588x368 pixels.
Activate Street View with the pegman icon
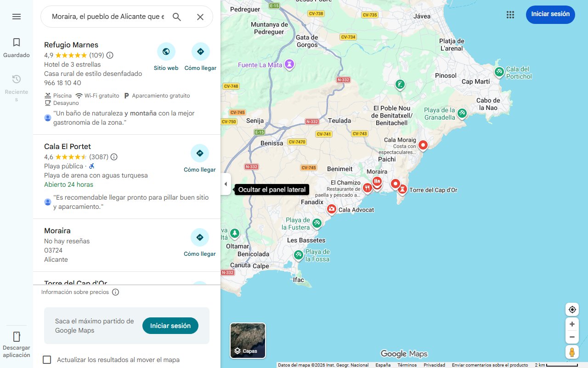point(572,352)
